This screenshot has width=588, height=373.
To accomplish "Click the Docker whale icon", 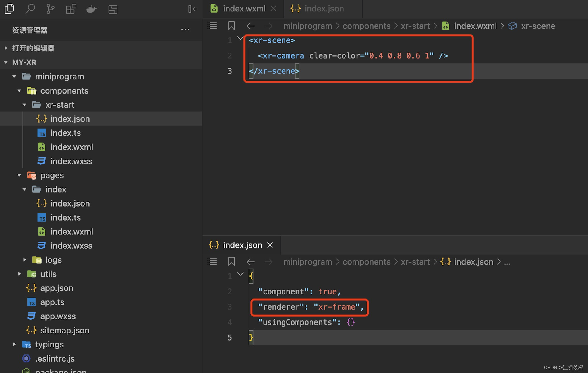I will [x=91, y=9].
